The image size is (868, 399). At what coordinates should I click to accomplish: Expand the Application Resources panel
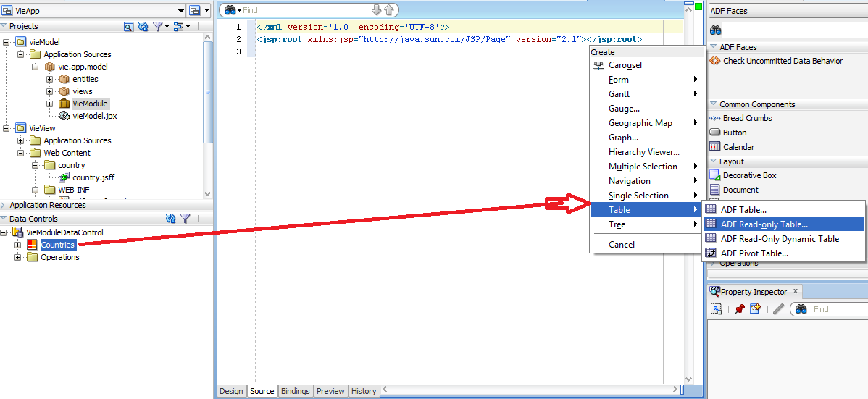point(4,205)
